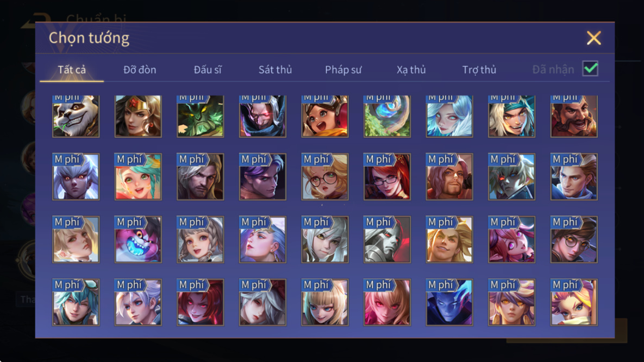Select the blue-skinned dark hero portrait

click(449, 302)
